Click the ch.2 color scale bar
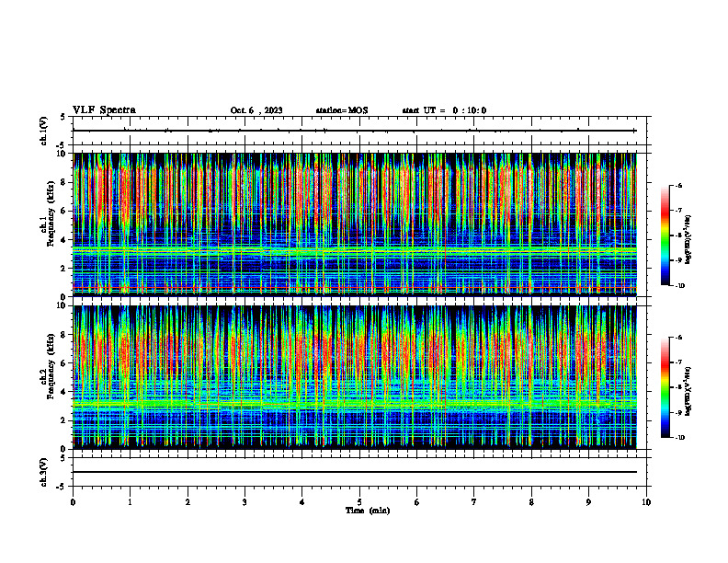This screenshot has height=563, width=728. click(x=665, y=387)
